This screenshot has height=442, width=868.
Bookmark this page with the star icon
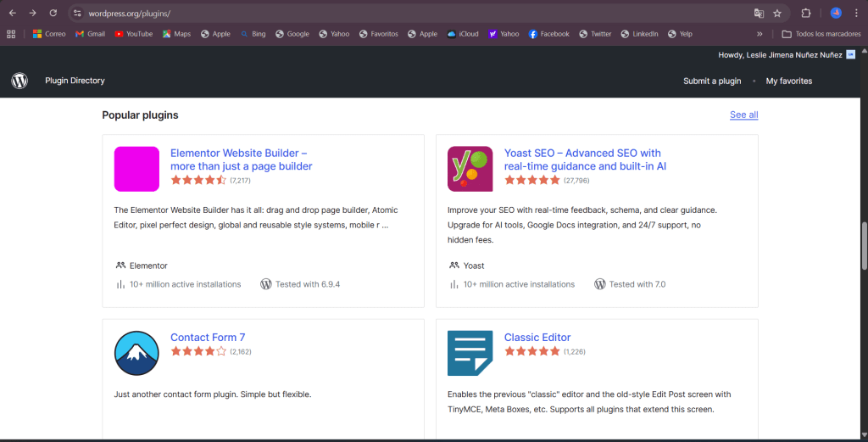click(x=777, y=14)
